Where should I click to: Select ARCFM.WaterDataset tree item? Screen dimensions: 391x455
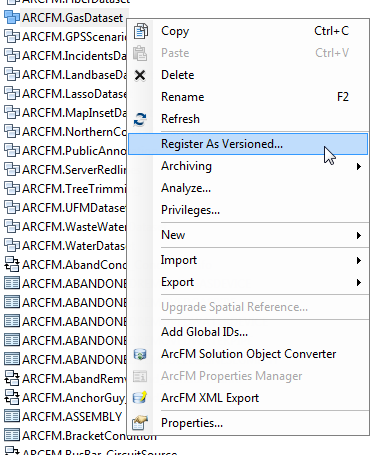65,246
